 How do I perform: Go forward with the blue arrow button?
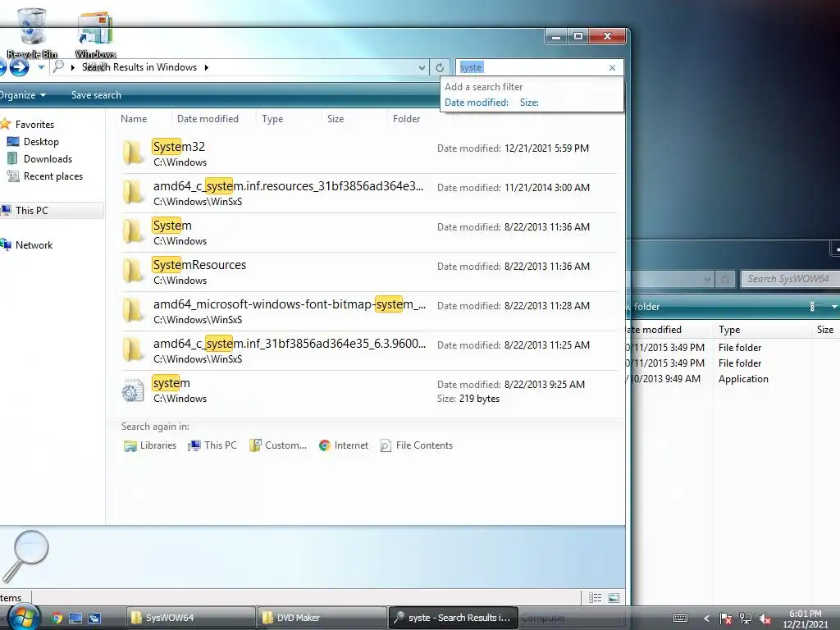tap(20, 67)
